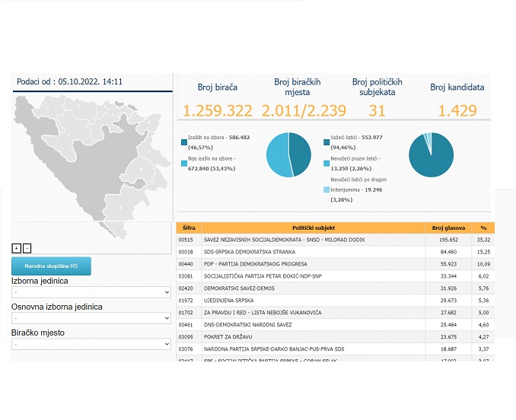Click the 'Nevažeći prazni listići' legend square
The width and height of the screenshot is (516, 420).
326,163
